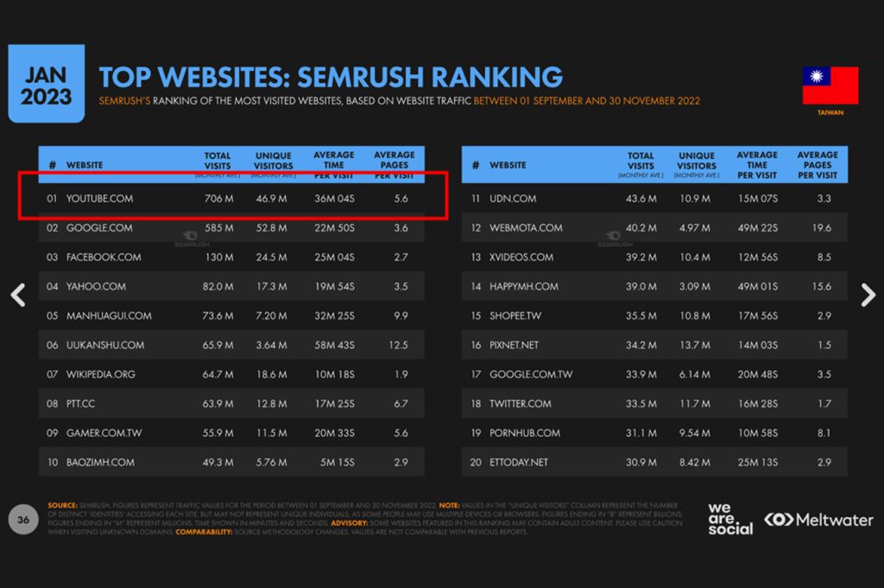Go to previous slide with left arrow
The height and width of the screenshot is (588, 884).
tap(18, 294)
